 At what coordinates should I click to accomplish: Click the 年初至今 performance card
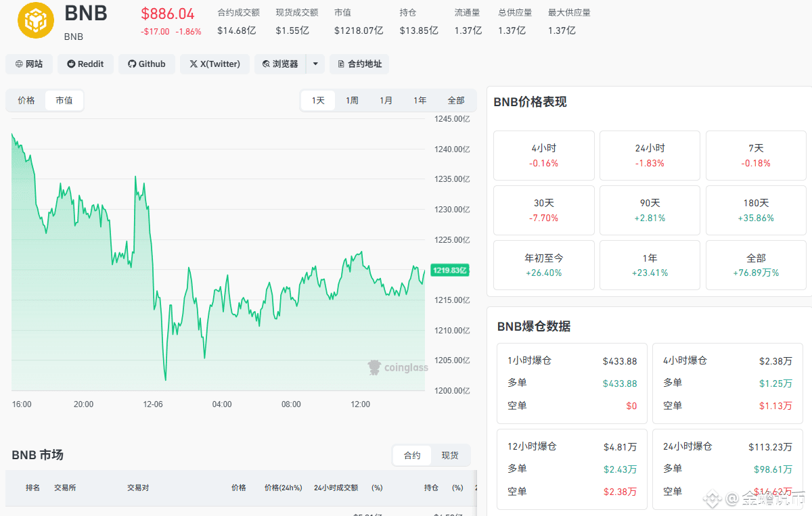[x=544, y=265]
